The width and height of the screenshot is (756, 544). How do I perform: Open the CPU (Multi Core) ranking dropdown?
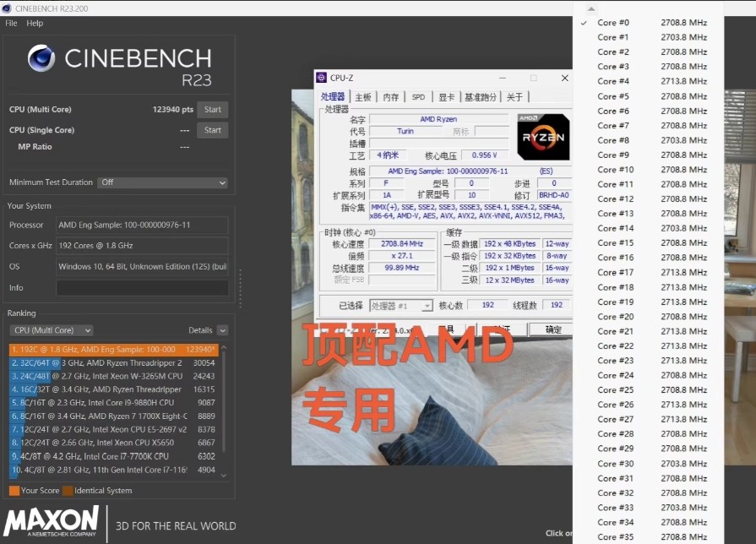tap(51, 329)
